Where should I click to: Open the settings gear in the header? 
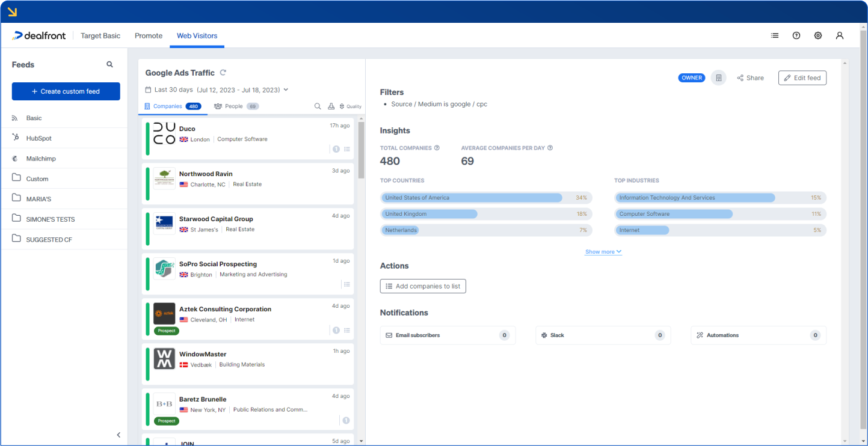(x=818, y=35)
